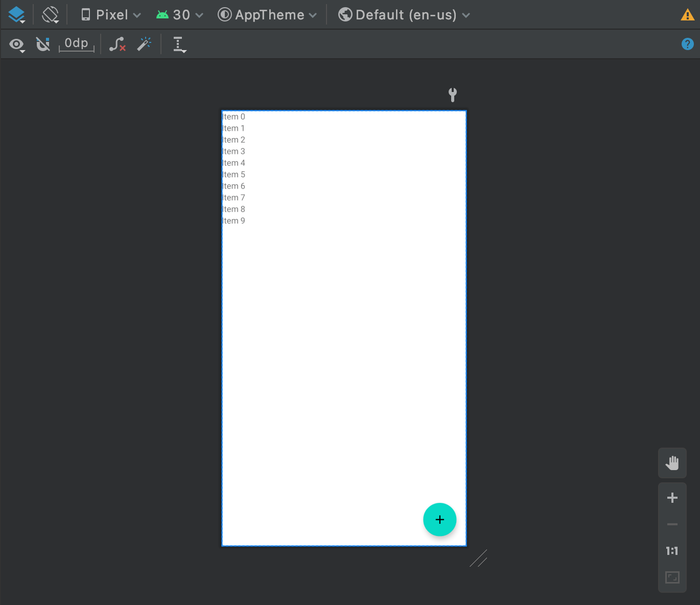
Task: Open the Default (en-us) locale dropdown
Action: pos(404,15)
